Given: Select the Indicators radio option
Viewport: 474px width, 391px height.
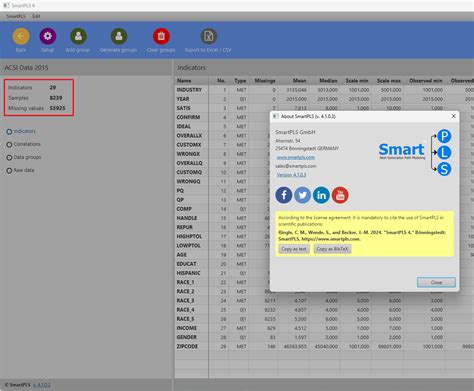Looking at the screenshot, I should coord(9,132).
